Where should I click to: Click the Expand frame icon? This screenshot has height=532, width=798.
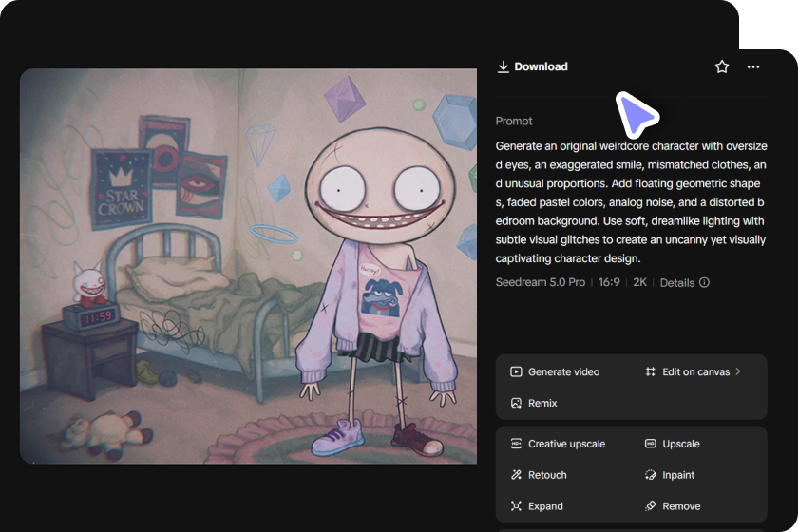point(516,505)
